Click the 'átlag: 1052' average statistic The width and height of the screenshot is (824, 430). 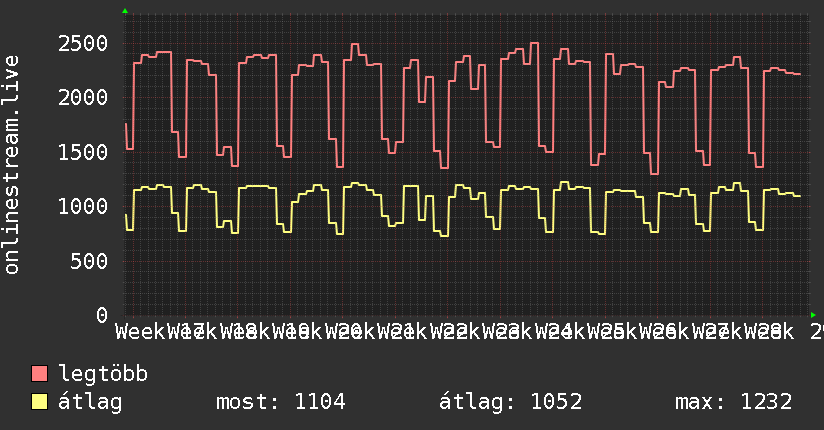[x=511, y=402]
